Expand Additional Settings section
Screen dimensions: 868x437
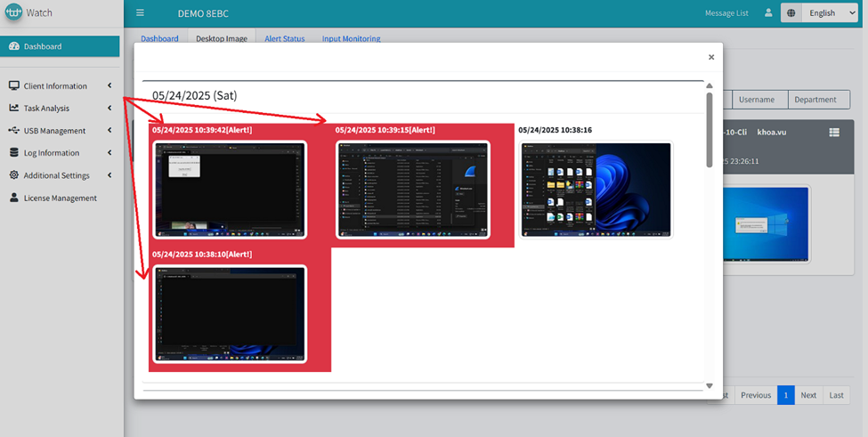(x=56, y=175)
